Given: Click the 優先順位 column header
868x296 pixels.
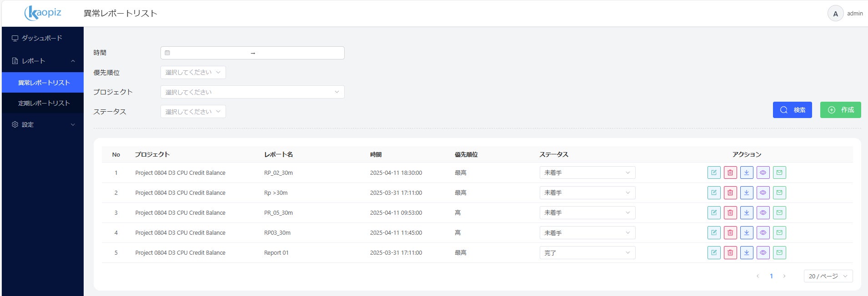Looking at the screenshot, I should coord(466,154).
